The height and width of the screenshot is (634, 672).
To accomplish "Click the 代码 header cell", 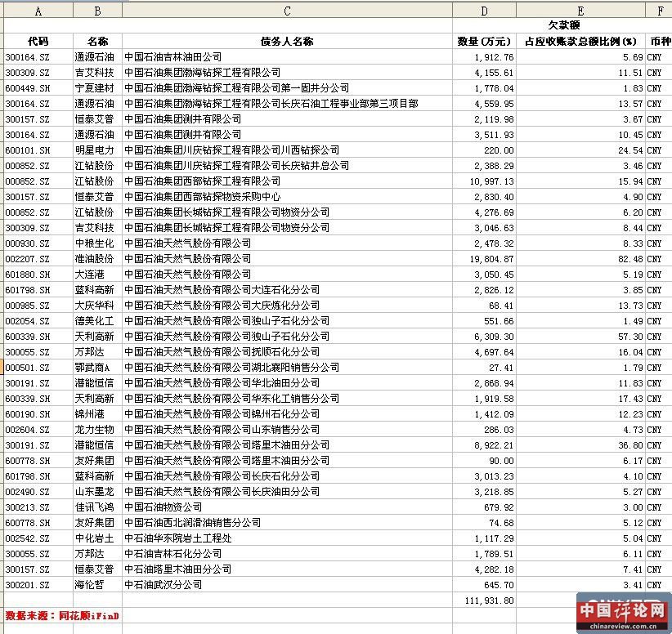I will pos(38,41).
